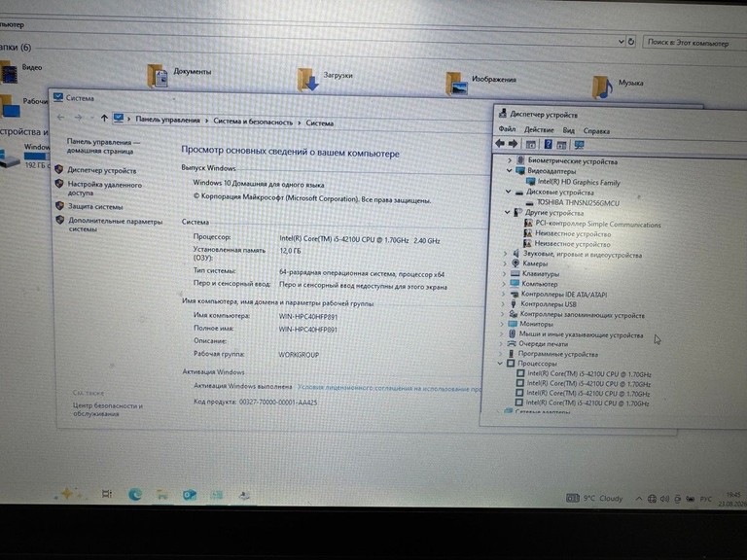
Task: Click the properties pane icon left of Help icon
Action: pyautogui.click(x=530, y=144)
